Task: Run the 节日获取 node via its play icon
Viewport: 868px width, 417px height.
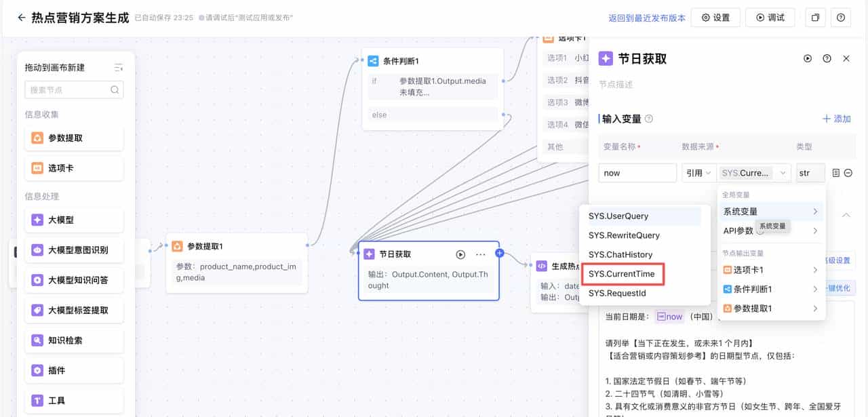Action: pyautogui.click(x=460, y=254)
